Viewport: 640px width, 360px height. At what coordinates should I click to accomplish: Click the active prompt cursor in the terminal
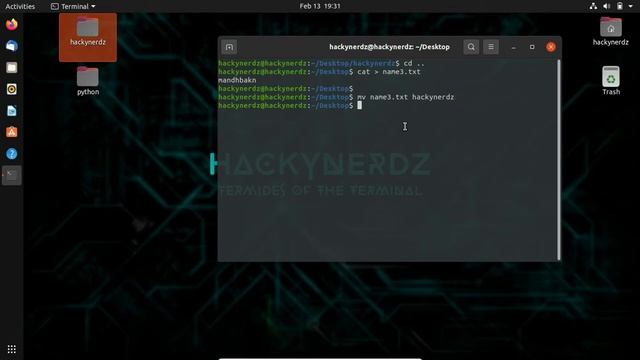360,105
